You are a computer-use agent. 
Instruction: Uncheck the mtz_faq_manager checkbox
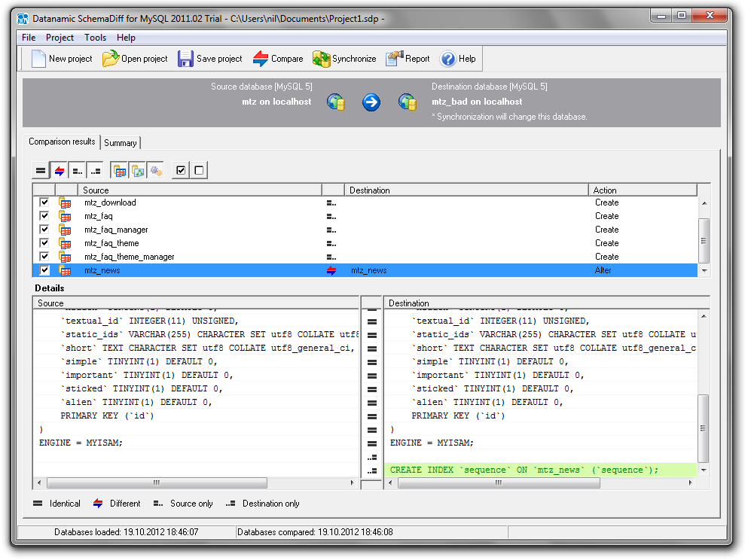click(44, 230)
